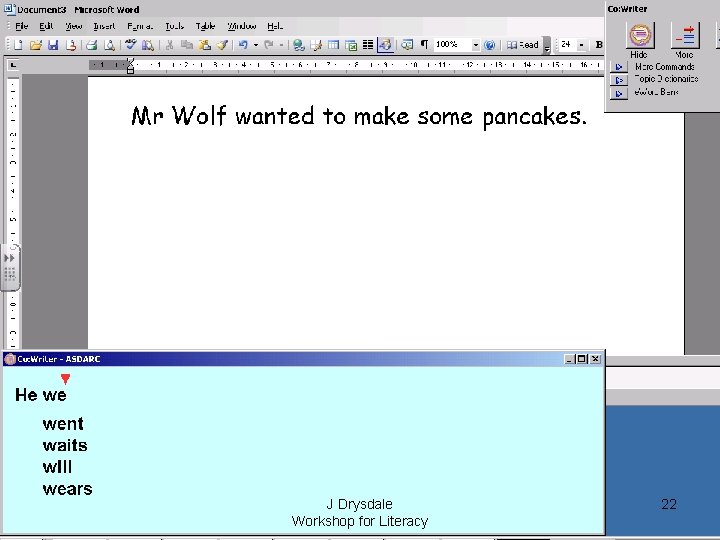The image size is (720, 540).
Task: Open the View menu
Action: (73, 26)
